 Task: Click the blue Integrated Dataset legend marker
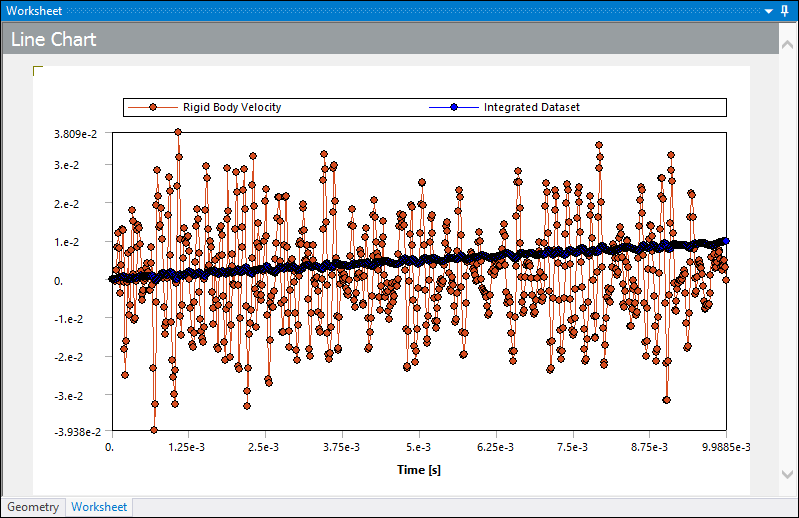pyautogui.click(x=454, y=107)
